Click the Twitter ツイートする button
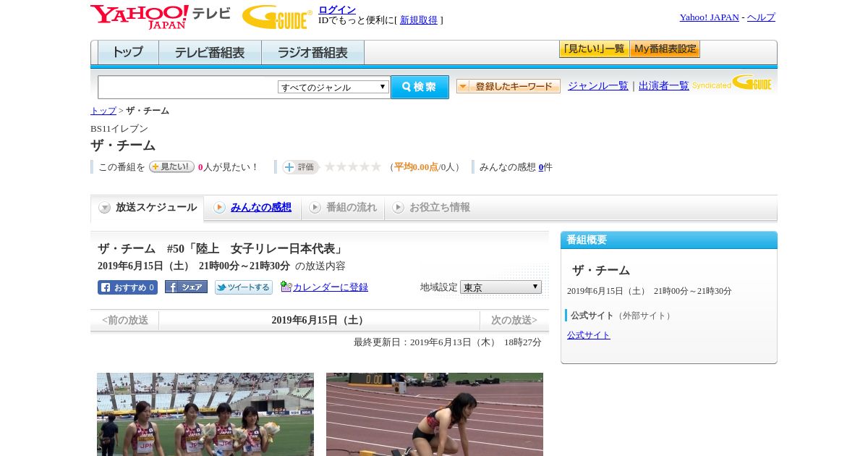The image size is (868, 456). pos(244,287)
